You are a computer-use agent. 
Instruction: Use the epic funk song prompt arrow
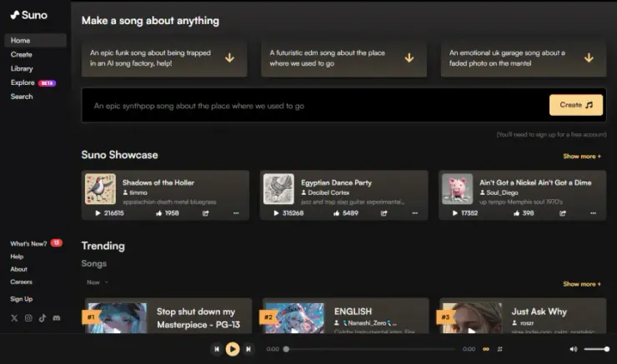(229, 57)
